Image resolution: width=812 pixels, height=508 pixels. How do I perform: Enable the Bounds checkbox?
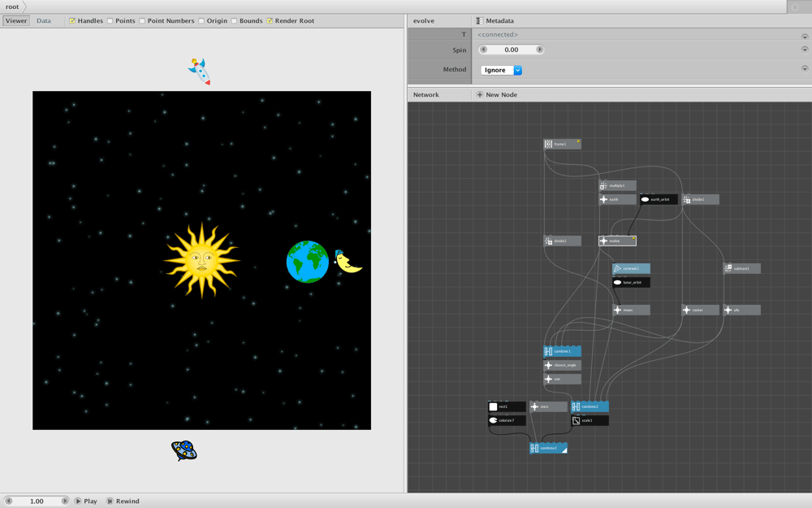[234, 21]
